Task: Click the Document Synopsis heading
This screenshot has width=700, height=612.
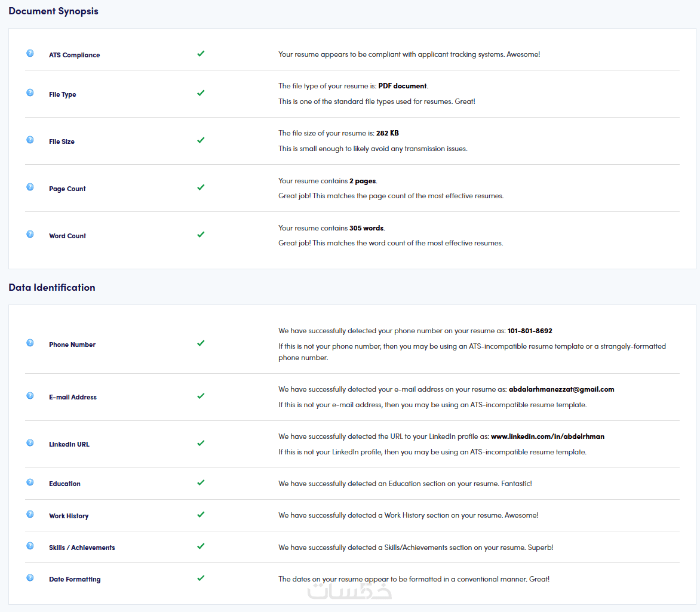Action: tap(53, 11)
